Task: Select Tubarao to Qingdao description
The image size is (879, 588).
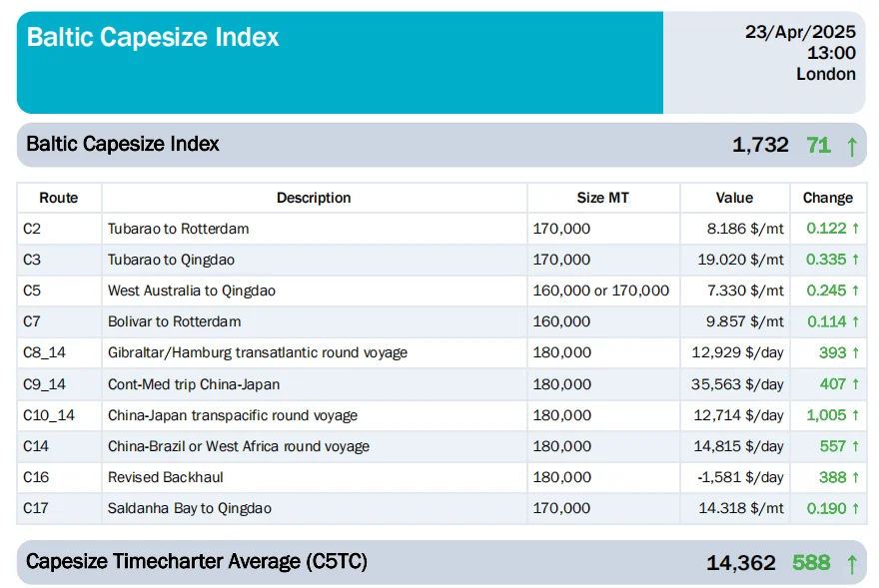Action: (171, 260)
